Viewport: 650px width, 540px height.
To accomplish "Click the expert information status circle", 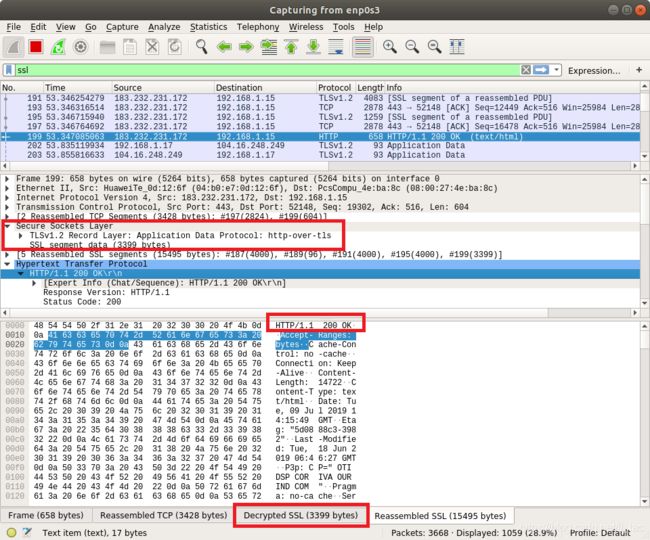I will (x=12, y=533).
